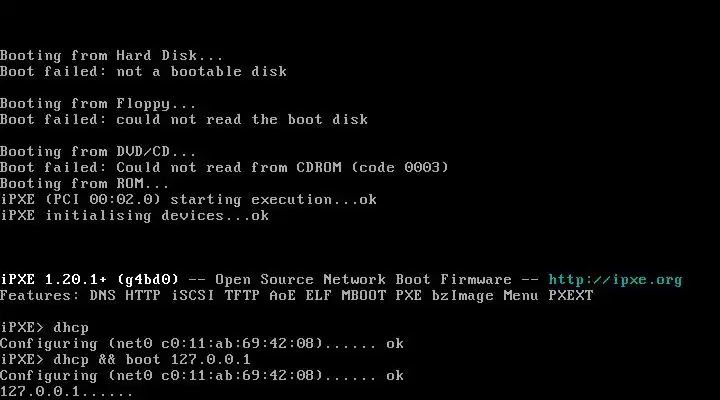Open the http://ipxe.org link
The height and width of the screenshot is (400, 720).
(x=615, y=280)
